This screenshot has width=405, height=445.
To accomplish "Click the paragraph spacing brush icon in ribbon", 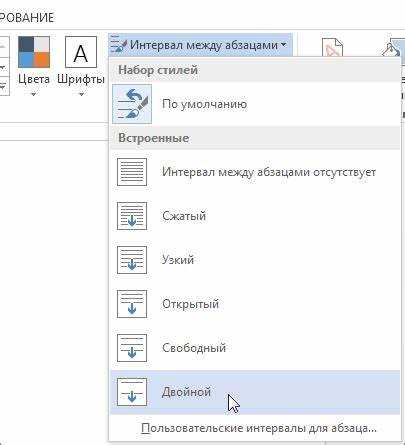I will point(119,45).
